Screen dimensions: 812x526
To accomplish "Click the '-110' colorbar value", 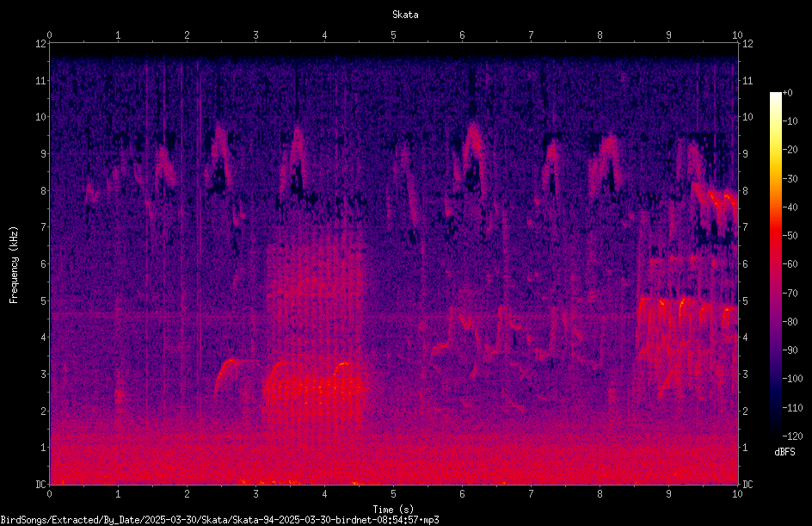I will pyautogui.click(x=792, y=408).
